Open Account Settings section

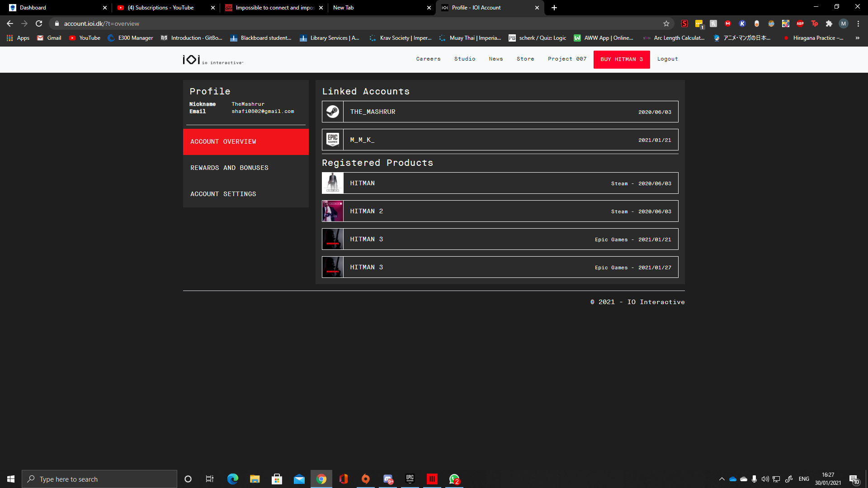(x=223, y=194)
